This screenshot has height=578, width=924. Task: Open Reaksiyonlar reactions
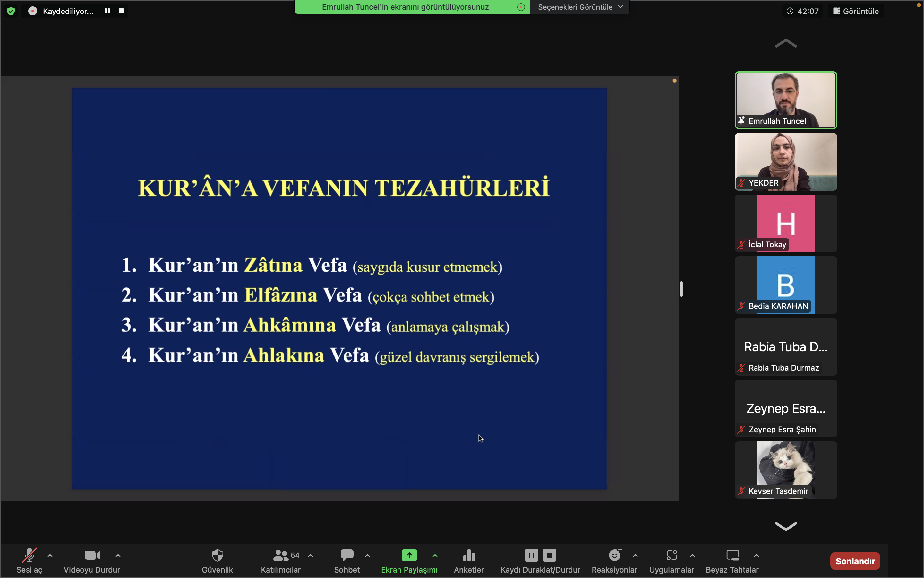[614, 560]
